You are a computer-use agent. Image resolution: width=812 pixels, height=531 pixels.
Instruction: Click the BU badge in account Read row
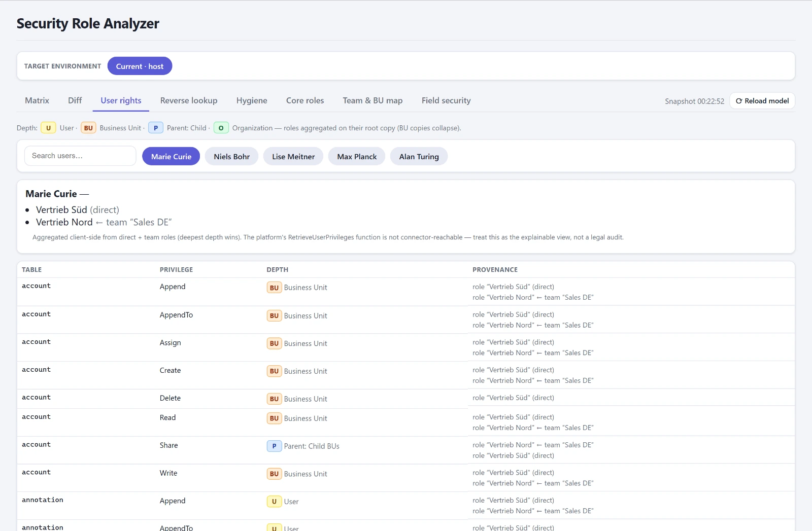(x=274, y=418)
